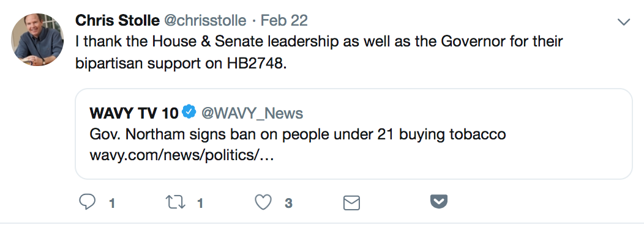Open the Chris Stolle display name link
The height and width of the screenshot is (225, 644).
click(118, 21)
